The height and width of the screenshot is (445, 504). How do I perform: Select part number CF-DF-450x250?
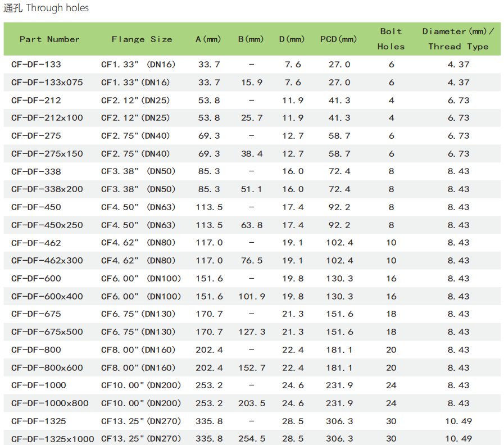click(x=47, y=225)
